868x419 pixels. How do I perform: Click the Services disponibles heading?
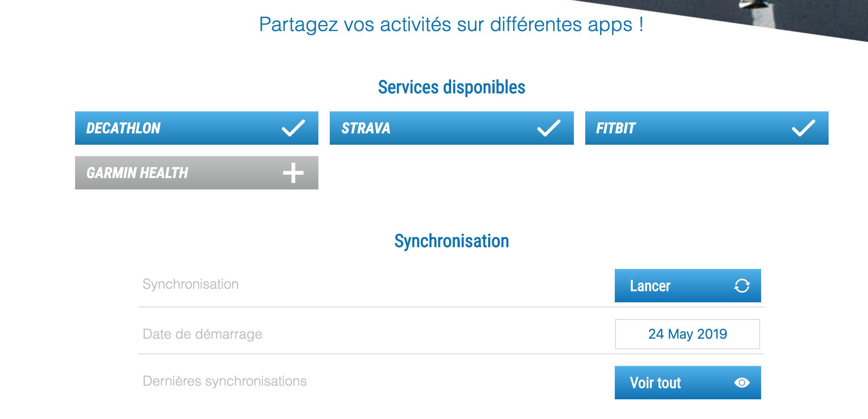(x=452, y=87)
